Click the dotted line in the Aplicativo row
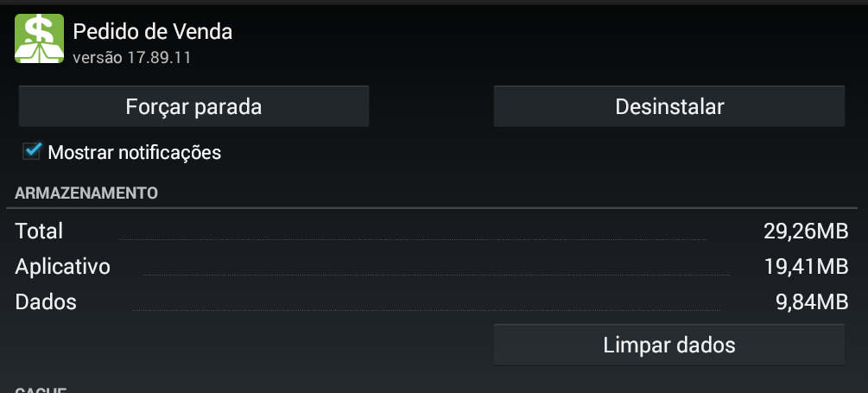Image resolution: width=868 pixels, height=393 pixels. coord(435,274)
